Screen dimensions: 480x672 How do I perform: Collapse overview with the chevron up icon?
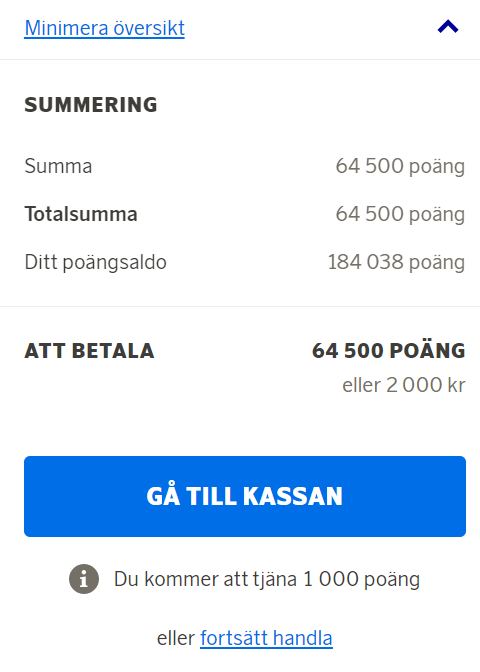(448, 27)
